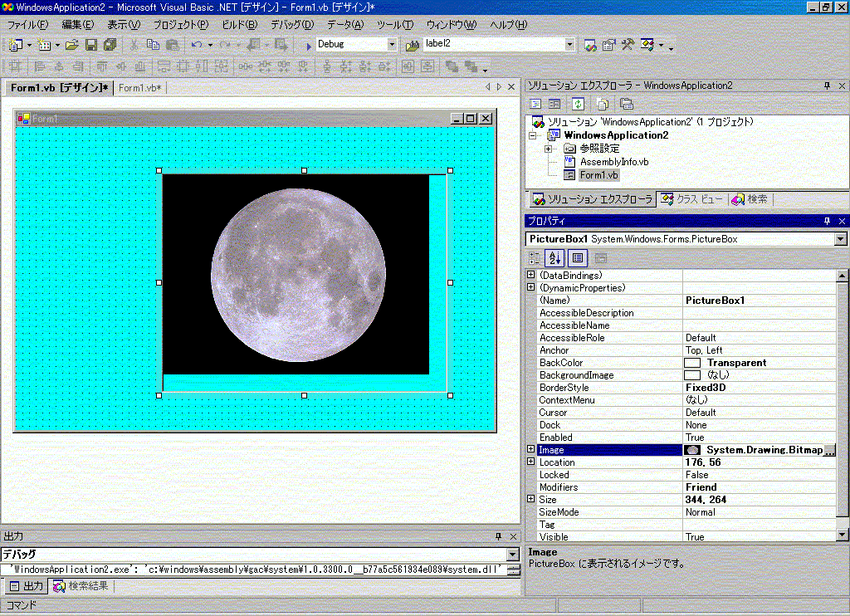Viewport: 850px width, 616px height.
Task: Toggle auto-hide pin on Solution Explorer panel
Action: click(828, 86)
